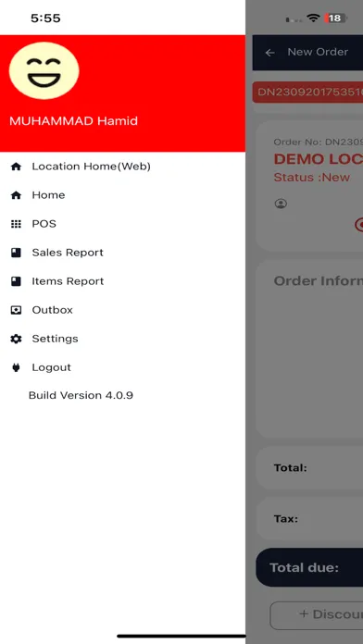Tap the Logout menu entry
This screenshot has width=363, height=644.
click(122, 367)
